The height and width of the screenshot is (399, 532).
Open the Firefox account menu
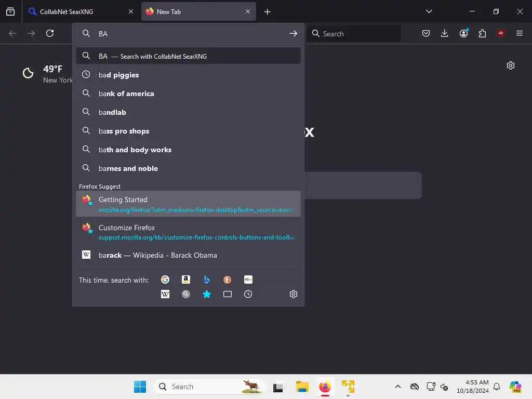pos(464,33)
